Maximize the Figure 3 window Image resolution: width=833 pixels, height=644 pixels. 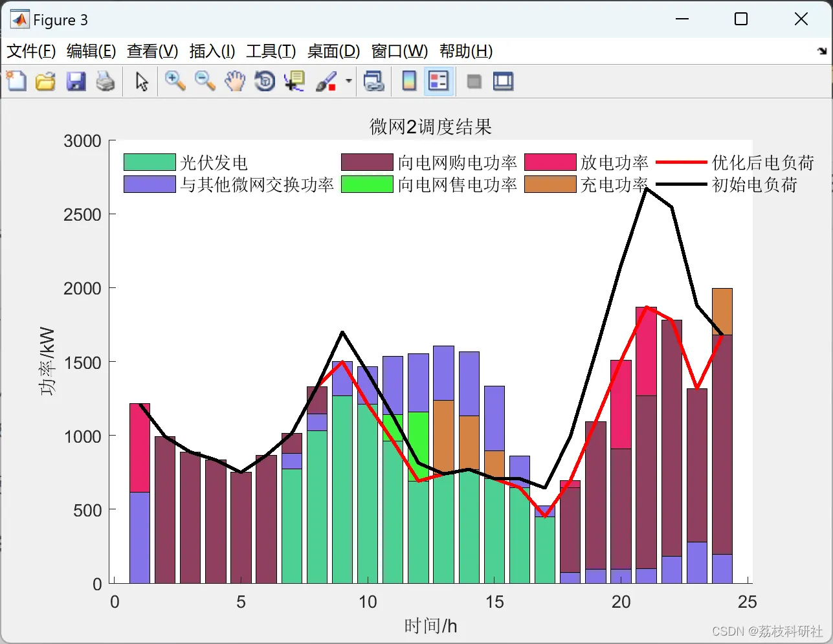741,19
